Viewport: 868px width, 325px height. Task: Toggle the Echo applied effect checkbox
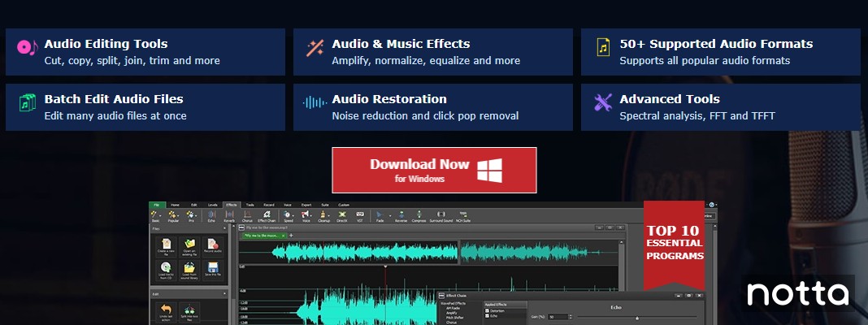[487, 315]
